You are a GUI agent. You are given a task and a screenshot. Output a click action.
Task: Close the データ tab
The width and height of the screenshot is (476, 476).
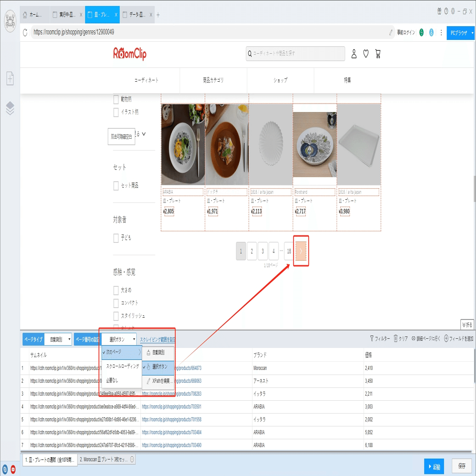point(151,15)
